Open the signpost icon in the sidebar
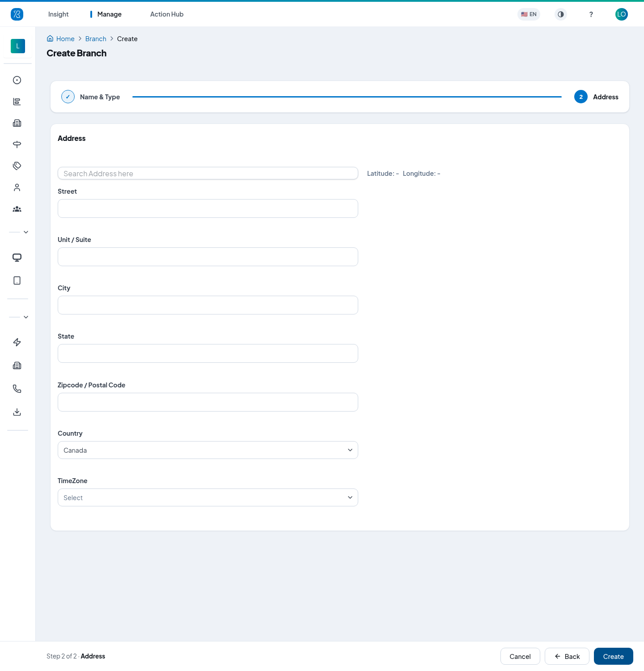 [x=17, y=144]
